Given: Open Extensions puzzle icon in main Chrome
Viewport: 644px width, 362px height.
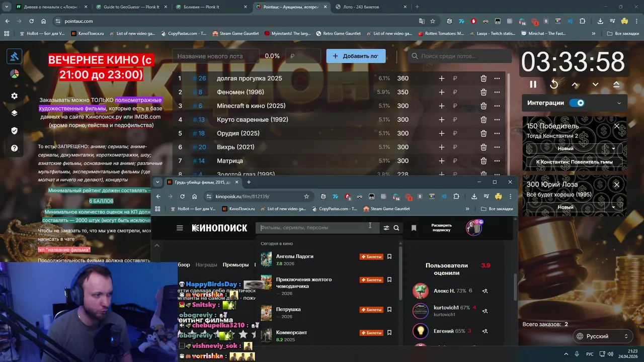Looking at the screenshot, I should [x=583, y=21].
